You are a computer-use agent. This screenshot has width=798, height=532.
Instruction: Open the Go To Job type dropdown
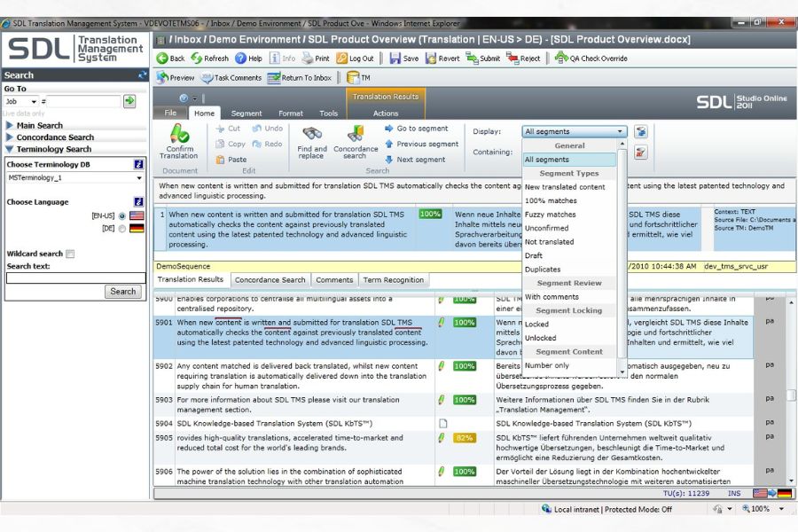pyautogui.click(x=20, y=101)
